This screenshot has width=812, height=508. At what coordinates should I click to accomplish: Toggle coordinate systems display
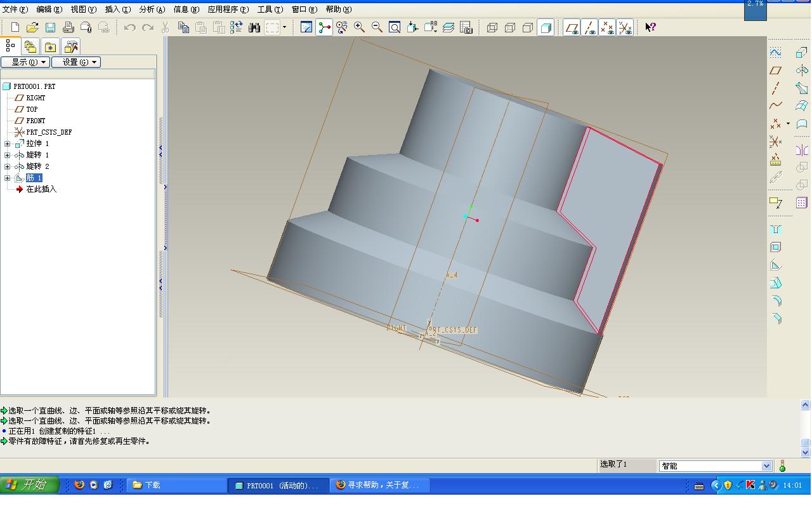click(625, 27)
